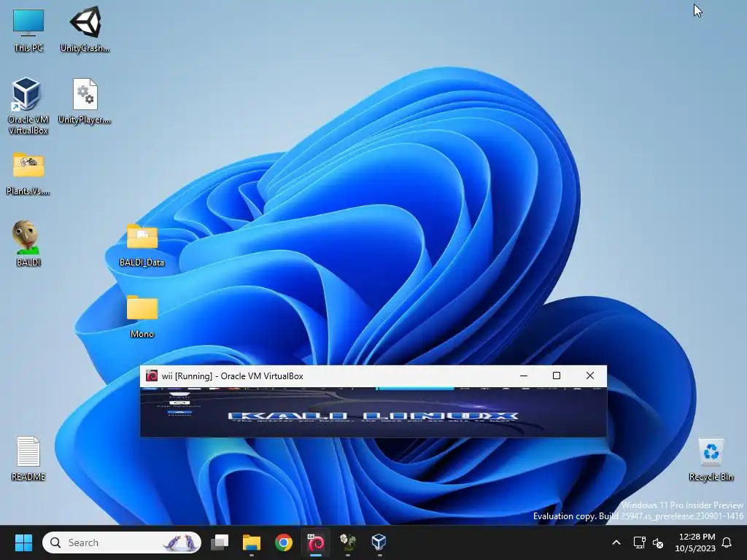Screen dimensions: 747x560
Task: Select the BALDI application icon
Action: (x=28, y=244)
